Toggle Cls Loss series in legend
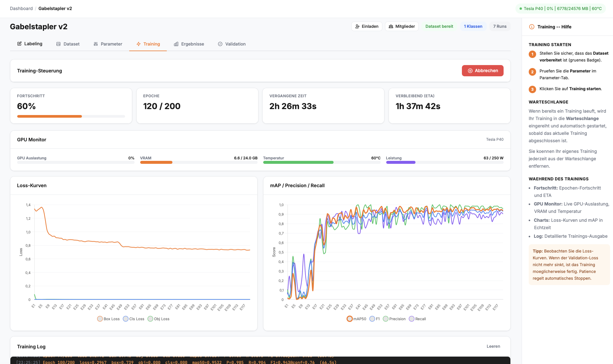Screen dimensions: 613x364 tap(134, 319)
